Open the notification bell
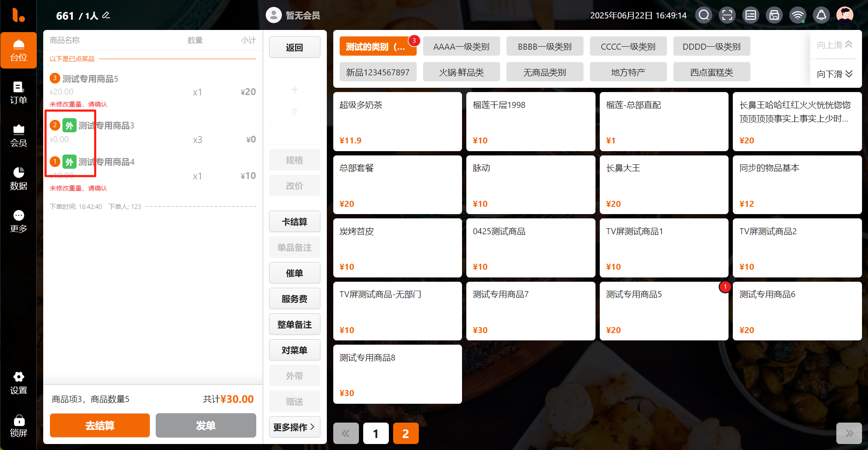868x450 pixels. (x=821, y=15)
